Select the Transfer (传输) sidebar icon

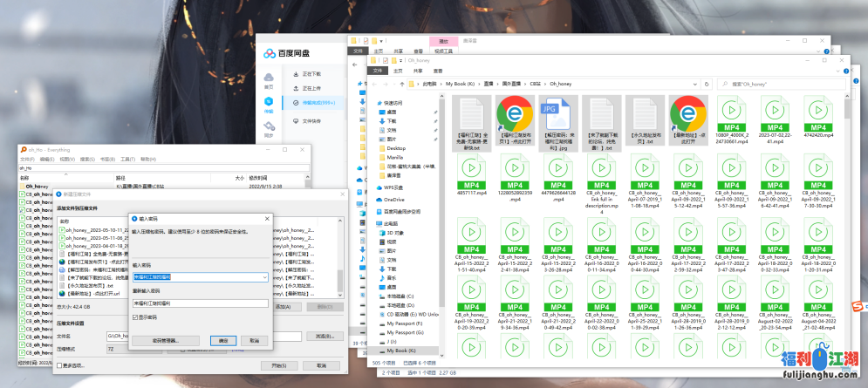click(x=269, y=103)
